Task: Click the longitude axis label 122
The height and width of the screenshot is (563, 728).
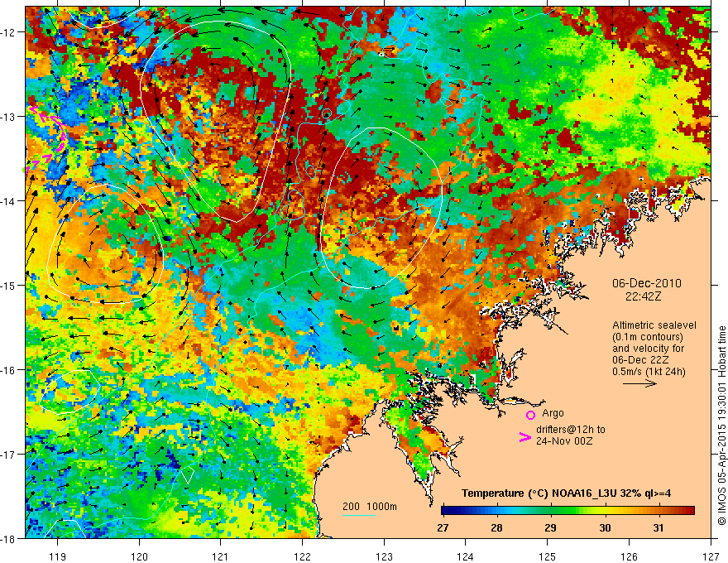Action: point(302,556)
